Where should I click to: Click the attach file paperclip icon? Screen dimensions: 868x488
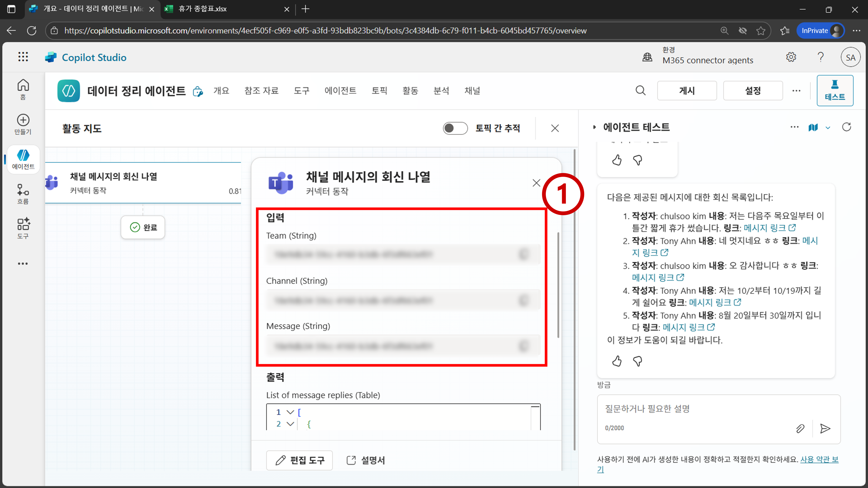tap(800, 428)
